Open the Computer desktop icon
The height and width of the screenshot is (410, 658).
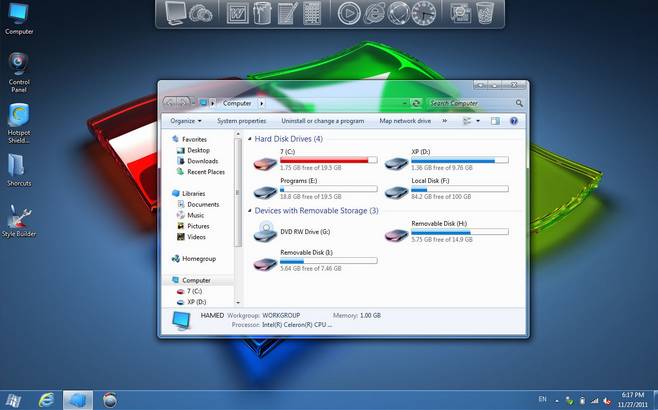[19, 19]
